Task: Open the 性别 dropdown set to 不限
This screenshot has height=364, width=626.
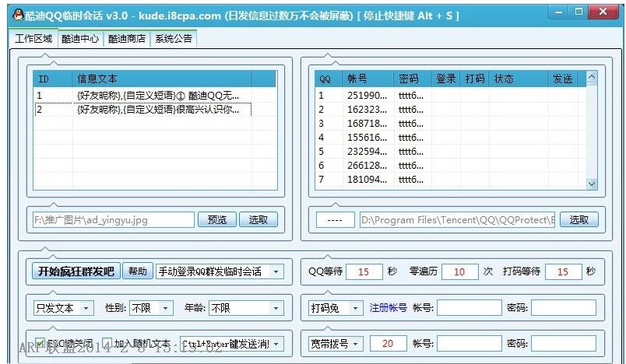Action: point(151,308)
